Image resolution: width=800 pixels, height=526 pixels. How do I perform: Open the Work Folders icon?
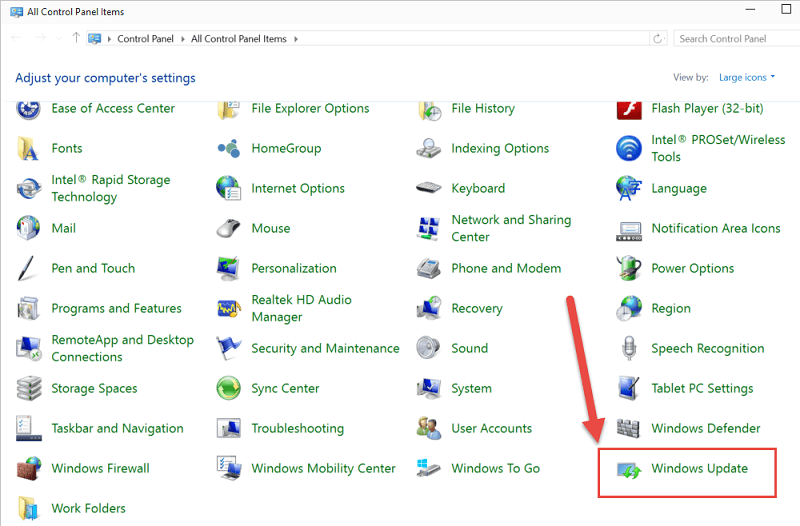(28, 508)
